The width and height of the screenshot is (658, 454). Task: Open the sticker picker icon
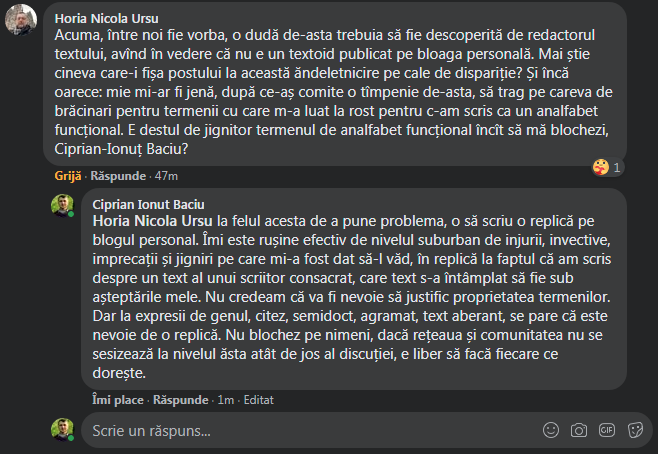634,430
